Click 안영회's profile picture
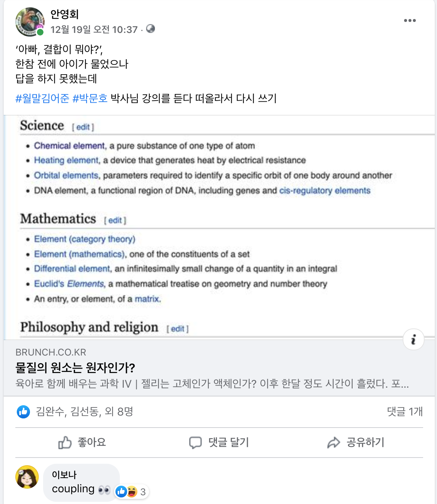 [x=30, y=22]
